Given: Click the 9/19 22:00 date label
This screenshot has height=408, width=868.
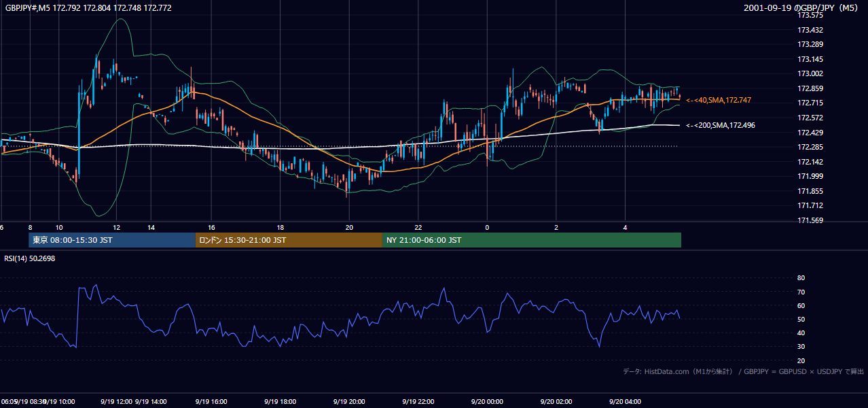Looking at the screenshot, I should click(x=418, y=401).
